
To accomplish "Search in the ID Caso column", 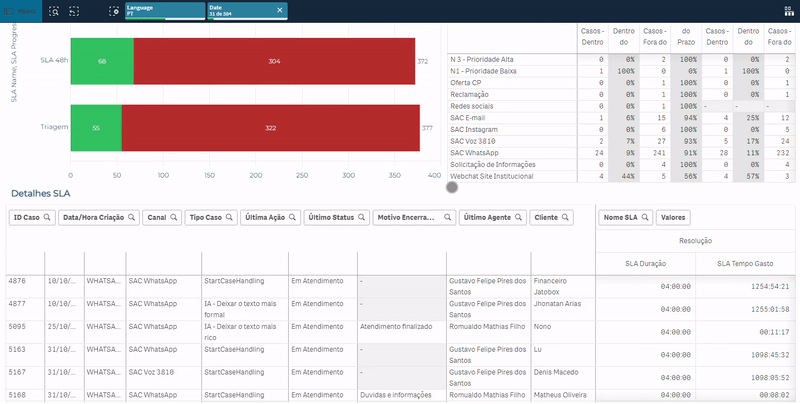I will (x=47, y=217).
